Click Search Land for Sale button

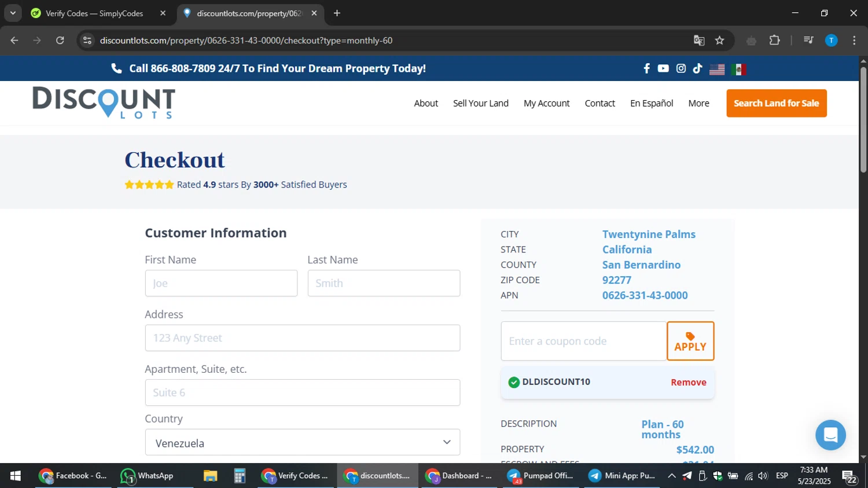(x=777, y=103)
